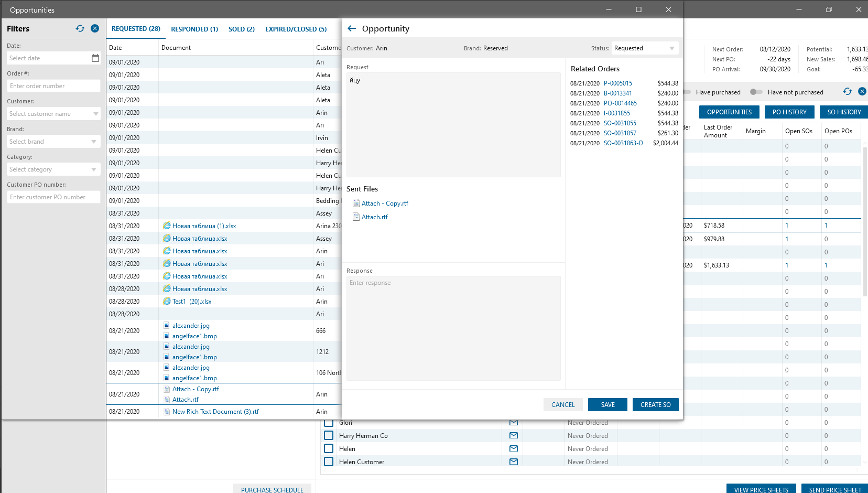This screenshot has height=493, width=868.
Task: Click the refresh icon near Have not purchased
Action: tap(848, 92)
